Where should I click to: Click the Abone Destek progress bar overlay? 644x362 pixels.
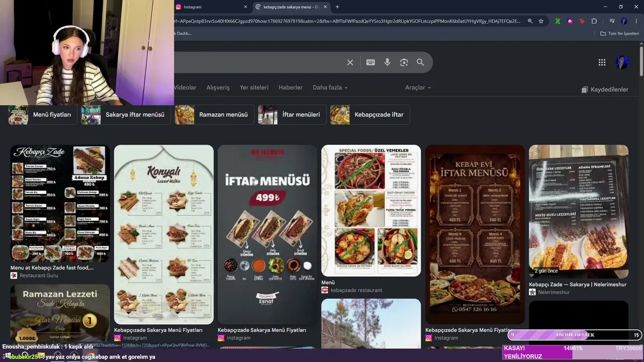coord(574,335)
